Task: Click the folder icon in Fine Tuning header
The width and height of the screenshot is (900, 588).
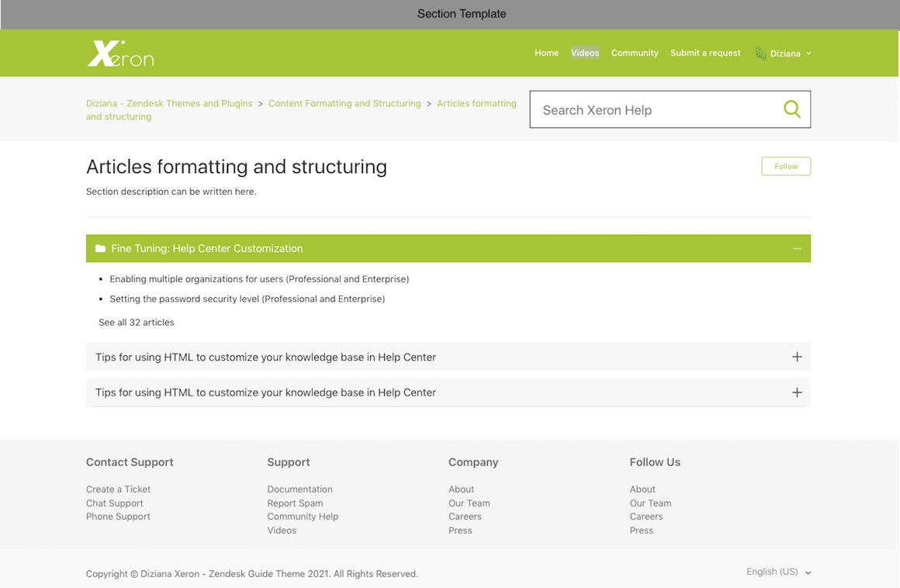Action: click(x=100, y=249)
